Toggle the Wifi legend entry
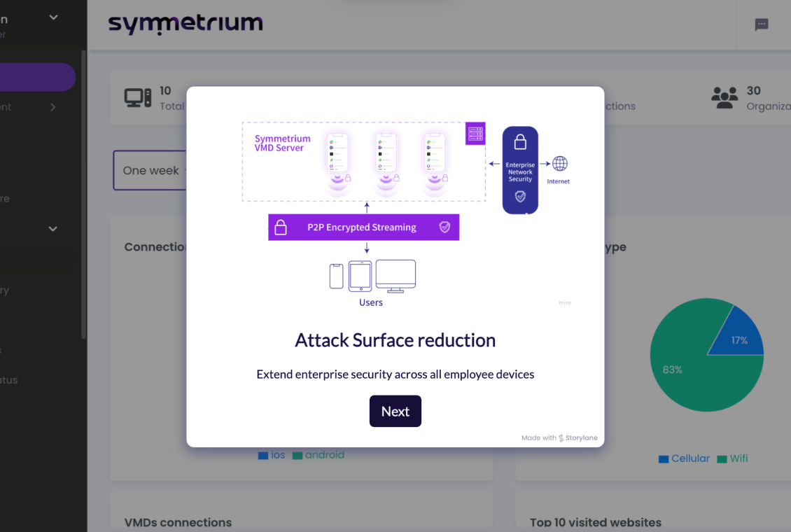Viewport: 791px width, 532px height. tap(732, 458)
